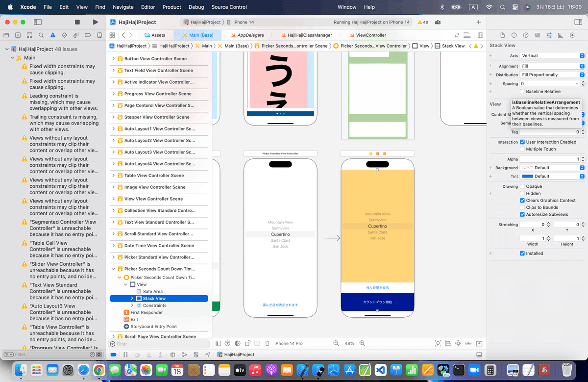Open the Project navigator folder icon

[6, 35]
